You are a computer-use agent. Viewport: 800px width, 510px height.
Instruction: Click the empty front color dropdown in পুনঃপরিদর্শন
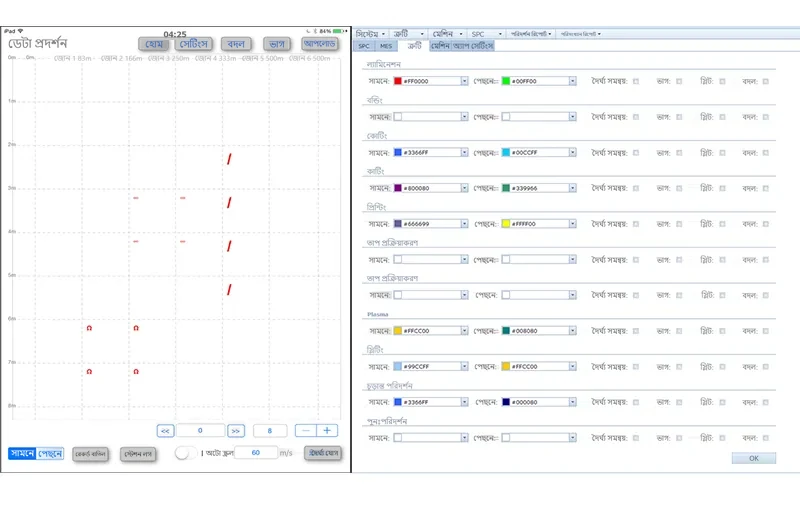click(431, 438)
